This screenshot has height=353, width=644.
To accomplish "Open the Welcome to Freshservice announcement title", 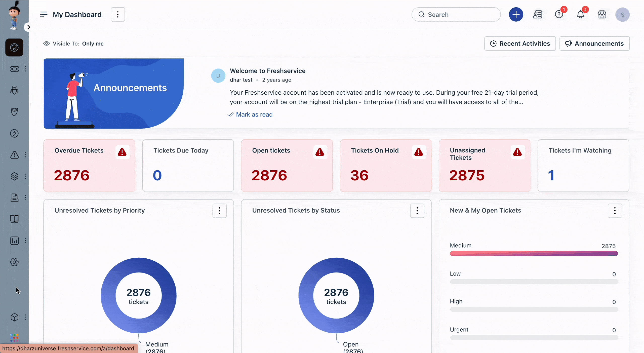I will pos(268,71).
